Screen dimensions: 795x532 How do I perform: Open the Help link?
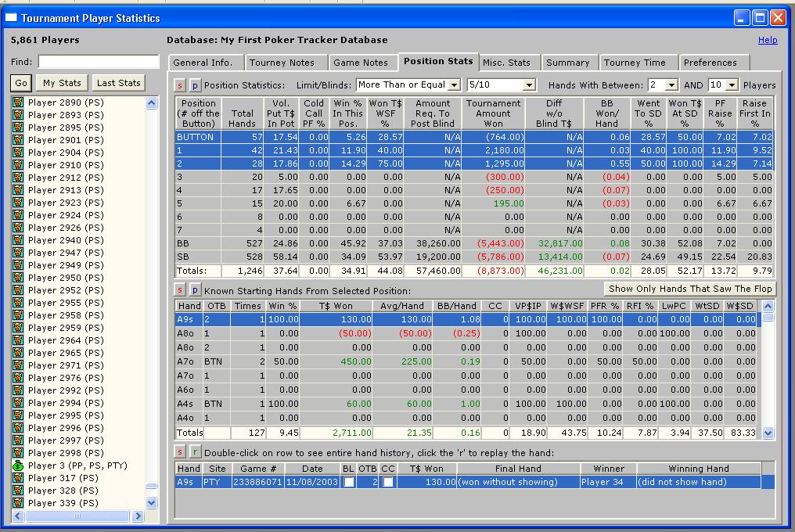tap(768, 40)
